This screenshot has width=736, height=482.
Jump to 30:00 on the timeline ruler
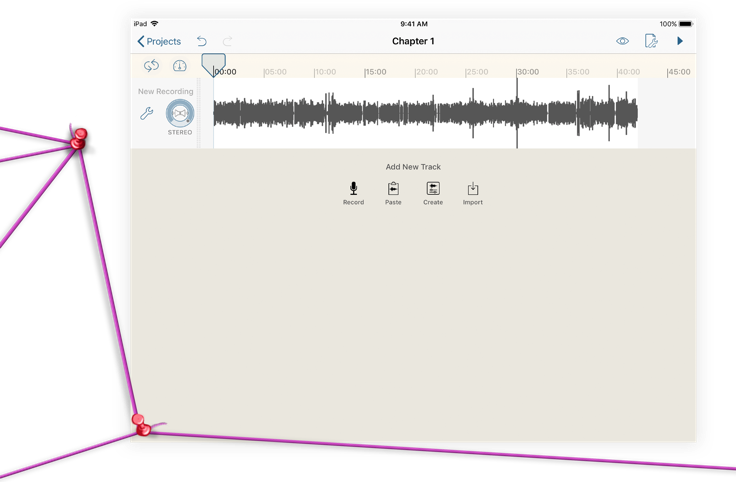pos(528,72)
